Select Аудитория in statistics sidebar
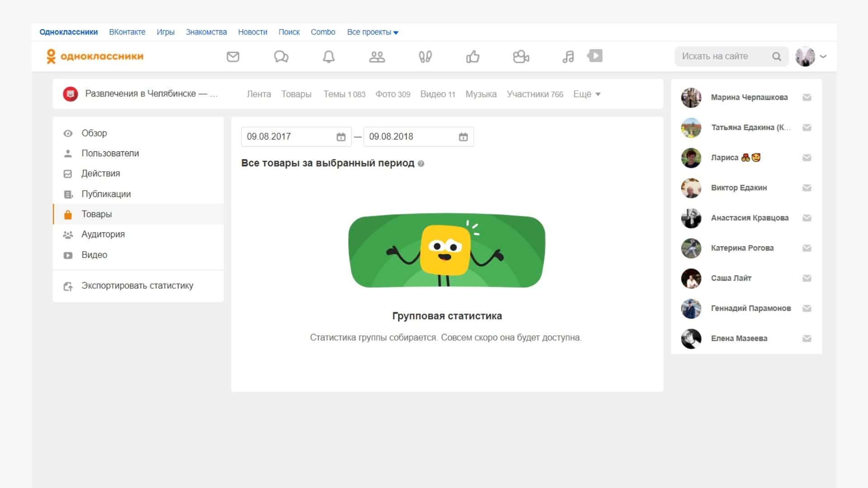This screenshot has height=488, width=868. 103,235
